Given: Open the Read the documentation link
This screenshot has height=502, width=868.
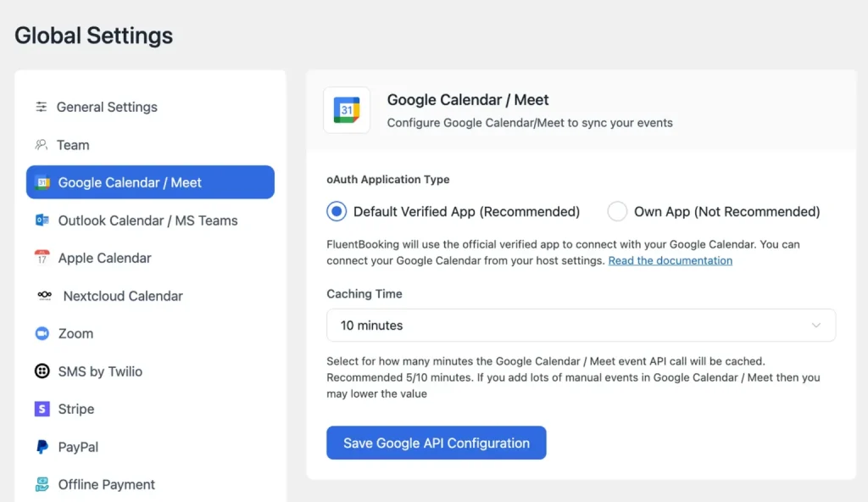Looking at the screenshot, I should [x=670, y=260].
